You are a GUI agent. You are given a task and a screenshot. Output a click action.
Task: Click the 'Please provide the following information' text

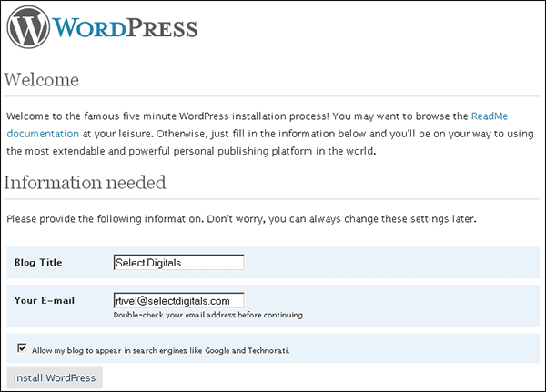[241, 219]
